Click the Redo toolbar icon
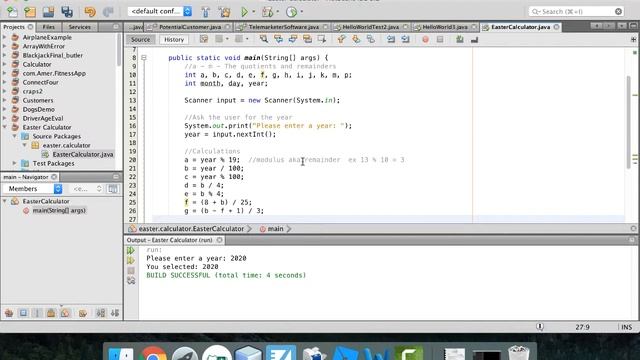Image resolution: width=640 pixels, height=360 pixels. [x=108, y=11]
